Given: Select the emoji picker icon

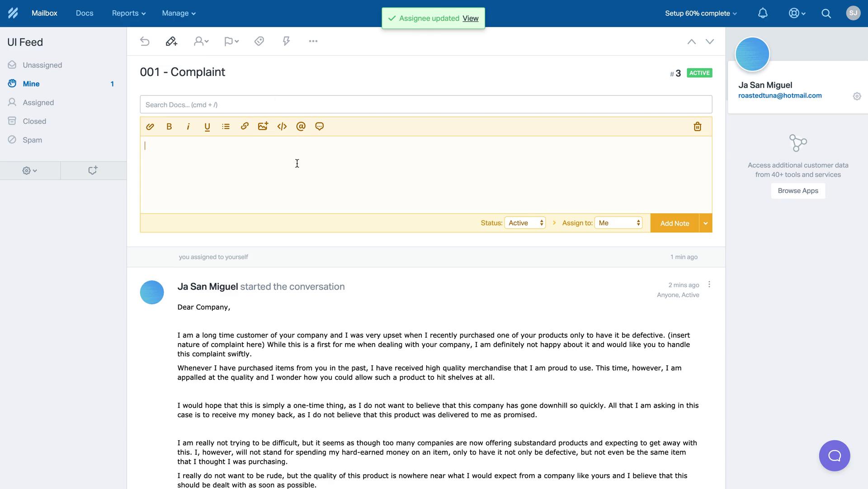Looking at the screenshot, I should click(319, 126).
